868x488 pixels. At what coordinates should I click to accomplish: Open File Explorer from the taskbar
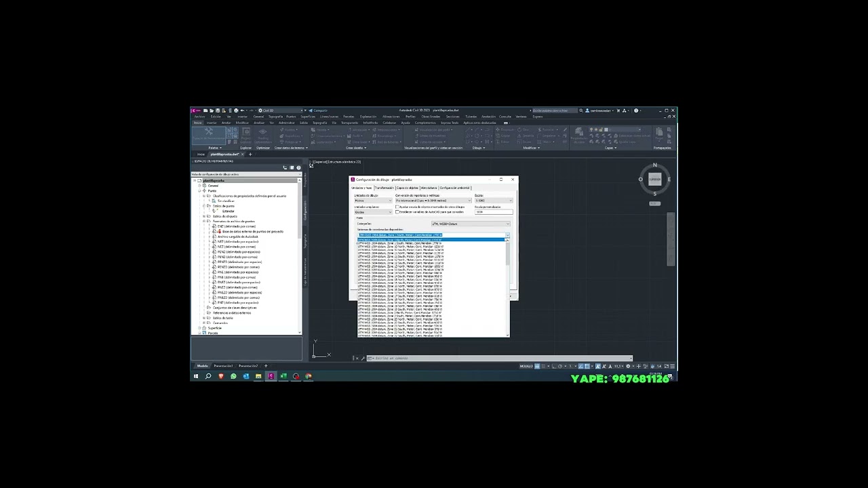coord(258,376)
